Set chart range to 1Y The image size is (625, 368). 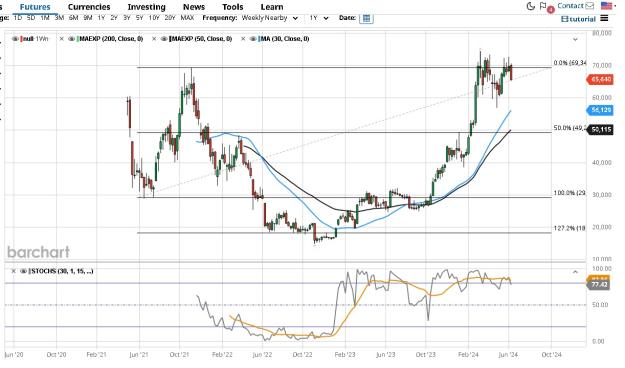tap(101, 18)
